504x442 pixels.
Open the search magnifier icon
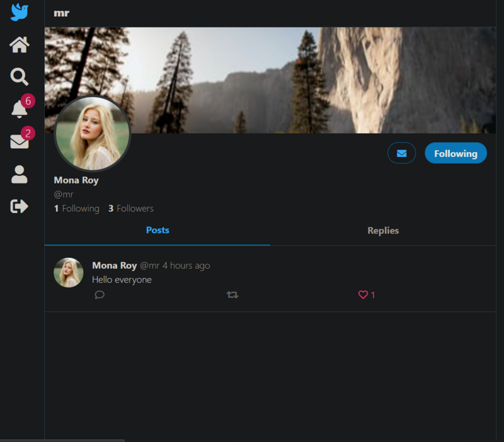(20, 76)
